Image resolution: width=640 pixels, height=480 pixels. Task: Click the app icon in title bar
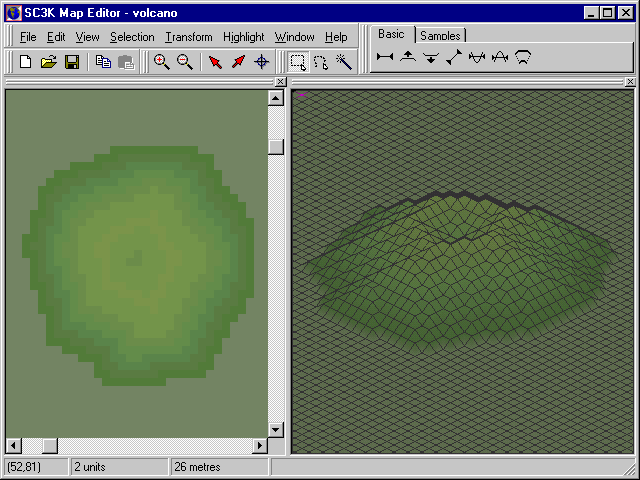click(13, 13)
